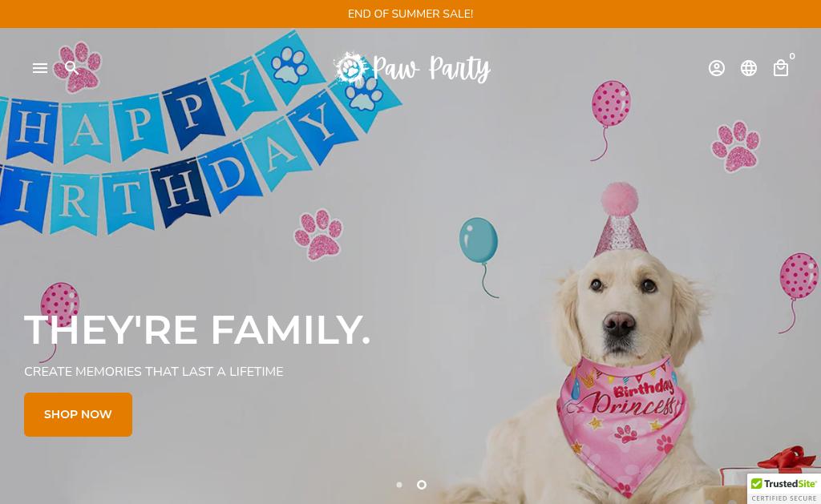Click the dog's pink party hat
This screenshot has height=504, width=821.
pyautogui.click(x=621, y=220)
